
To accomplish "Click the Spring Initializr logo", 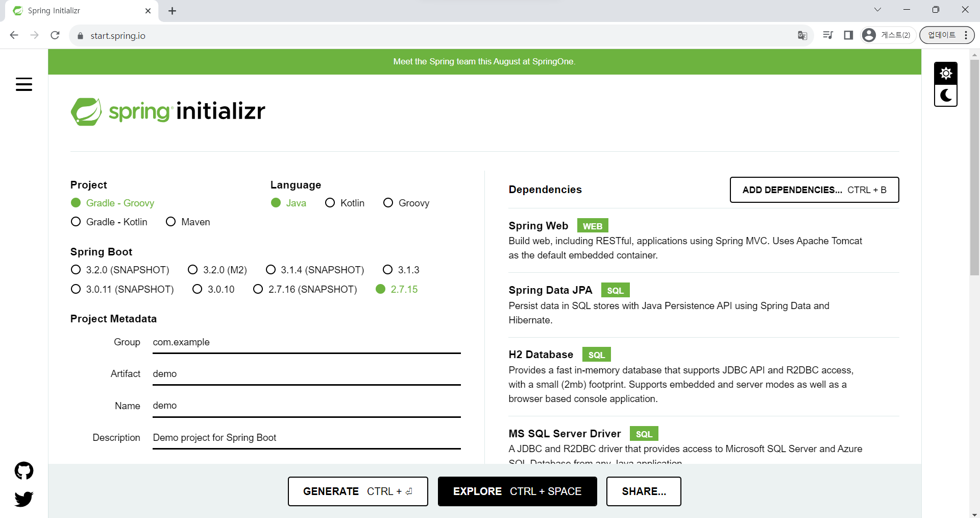I will [x=168, y=111].
